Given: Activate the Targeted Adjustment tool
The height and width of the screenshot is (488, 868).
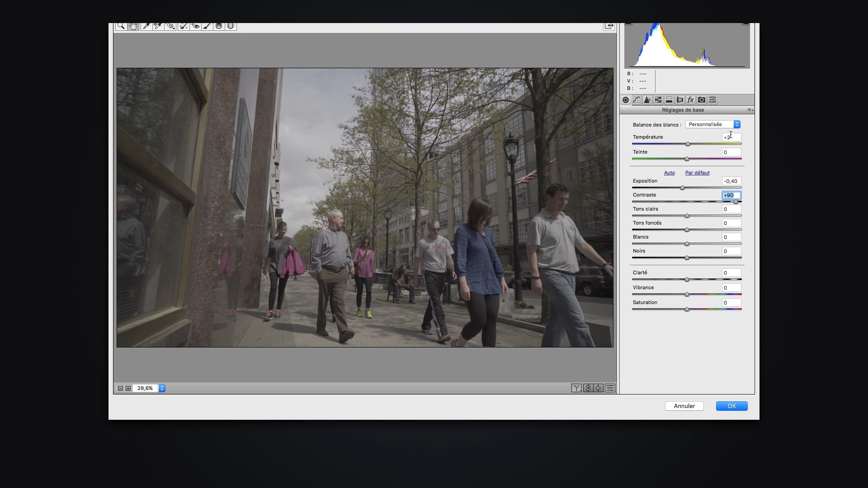Looking at the screenshot, I should [170, 26].
